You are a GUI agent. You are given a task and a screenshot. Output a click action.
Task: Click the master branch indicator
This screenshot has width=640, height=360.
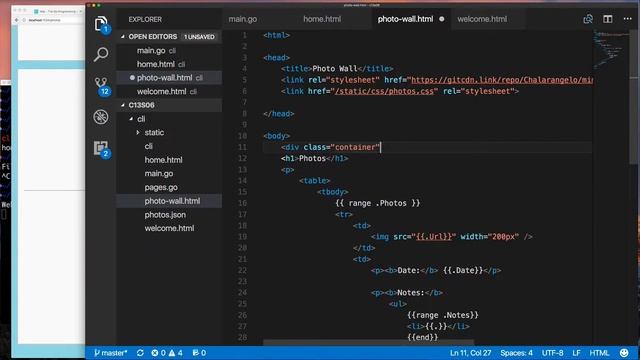tap(110, 353)
